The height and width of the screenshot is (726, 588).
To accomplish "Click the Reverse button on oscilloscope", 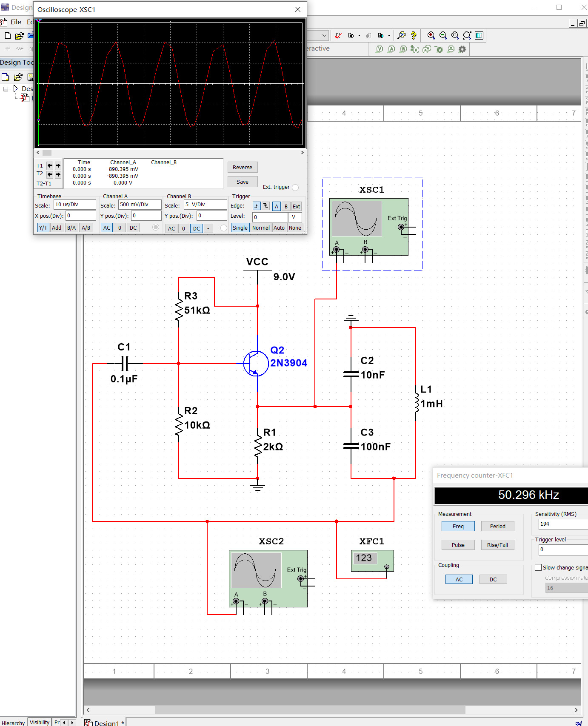I will (x=243, y=167).
